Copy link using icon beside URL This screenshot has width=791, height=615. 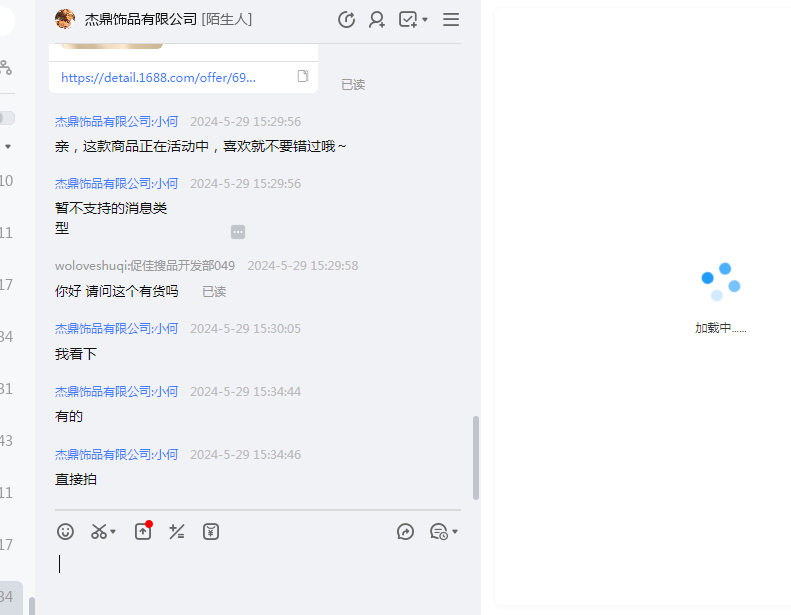(x=303, y=76)
